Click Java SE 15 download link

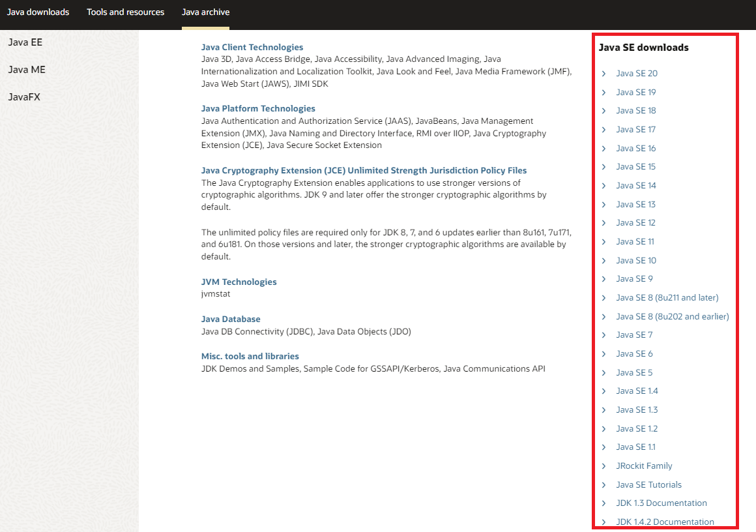click(636, 166)
